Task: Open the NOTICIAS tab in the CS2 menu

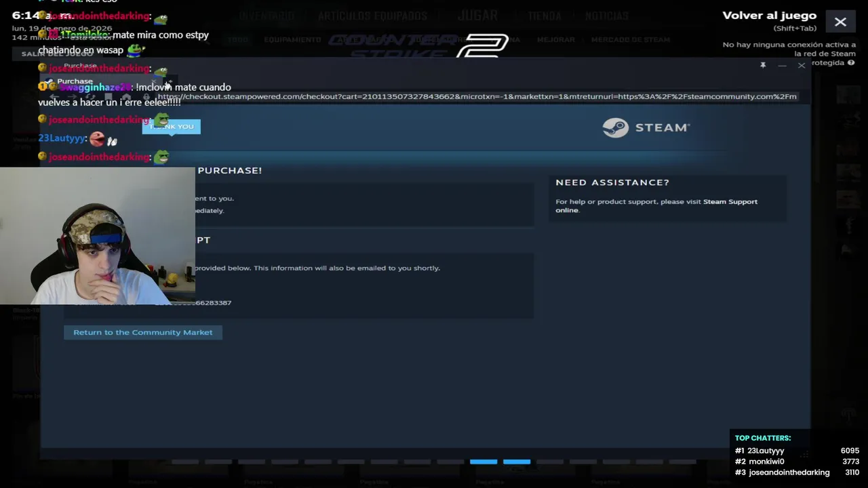Action: [x=607, y=16]
